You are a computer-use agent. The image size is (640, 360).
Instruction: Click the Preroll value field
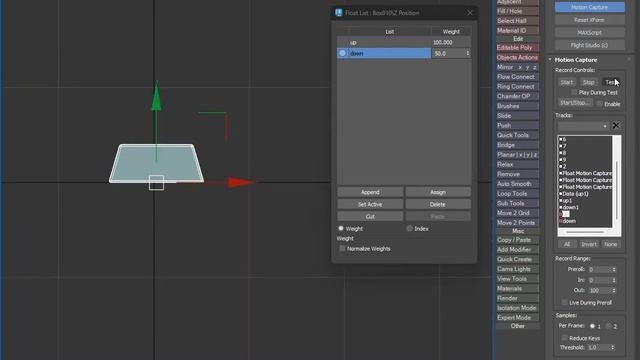[x=600, y=269]
